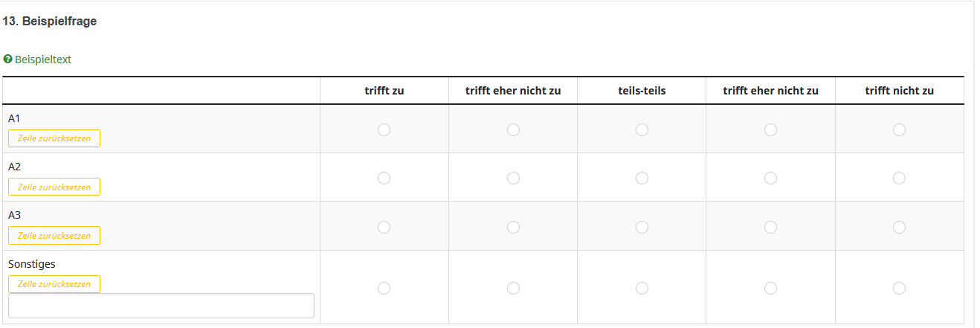Screen dimensions: 980x328
Task: Select 'teils-teils' for row A3
Action: point(642,228)
